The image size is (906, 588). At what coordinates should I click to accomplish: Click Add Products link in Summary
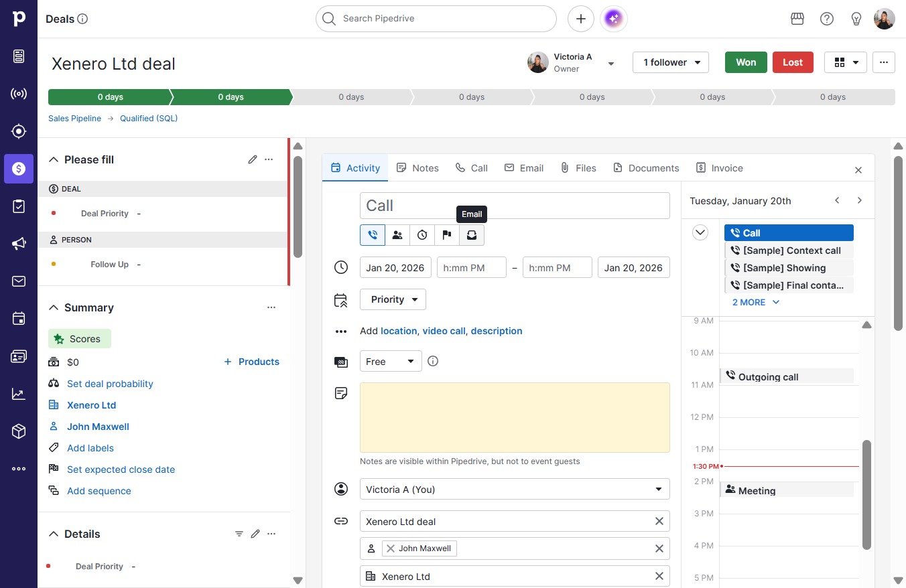(251, 362)
